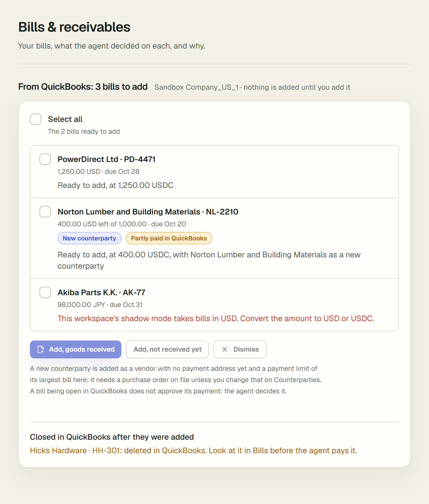Click the Add, goods received button
Screen dimensions: 429x504
pyautogui.click(x=76, y=349)
